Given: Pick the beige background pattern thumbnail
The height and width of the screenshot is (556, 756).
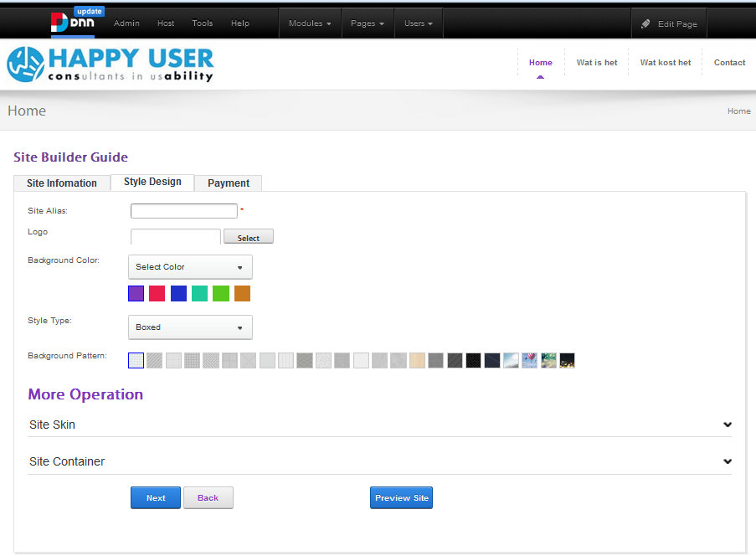Looking at the screenshot, I should 417,361.
